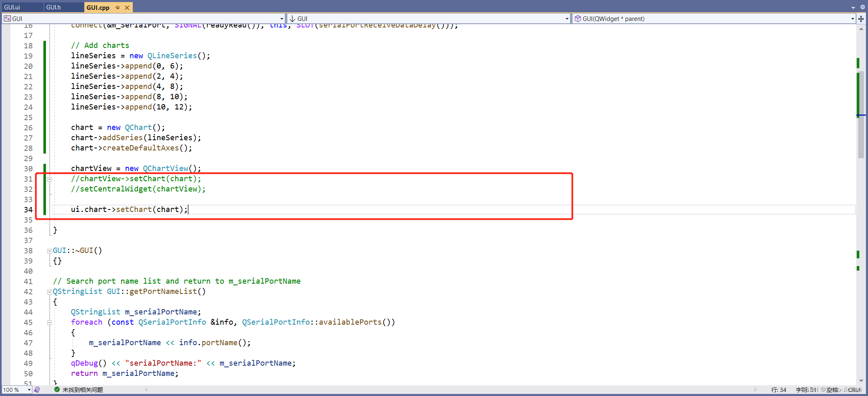Click line number 42 in the margin
868x396 pixels.
point(28,291)
